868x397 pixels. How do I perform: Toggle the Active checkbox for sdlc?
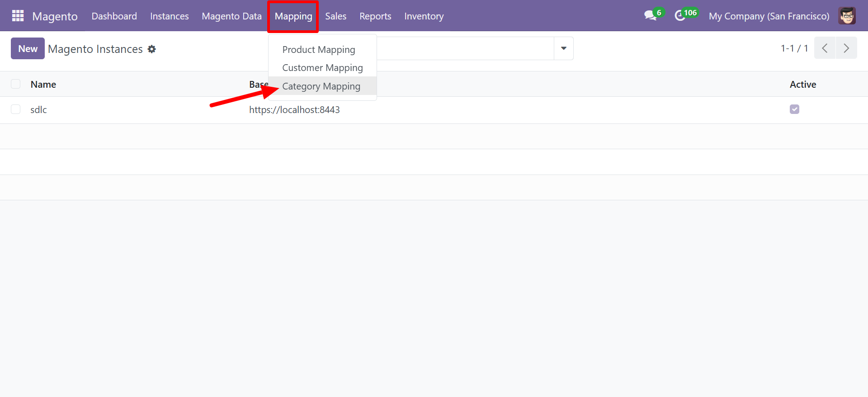click(x=794, y=109)
